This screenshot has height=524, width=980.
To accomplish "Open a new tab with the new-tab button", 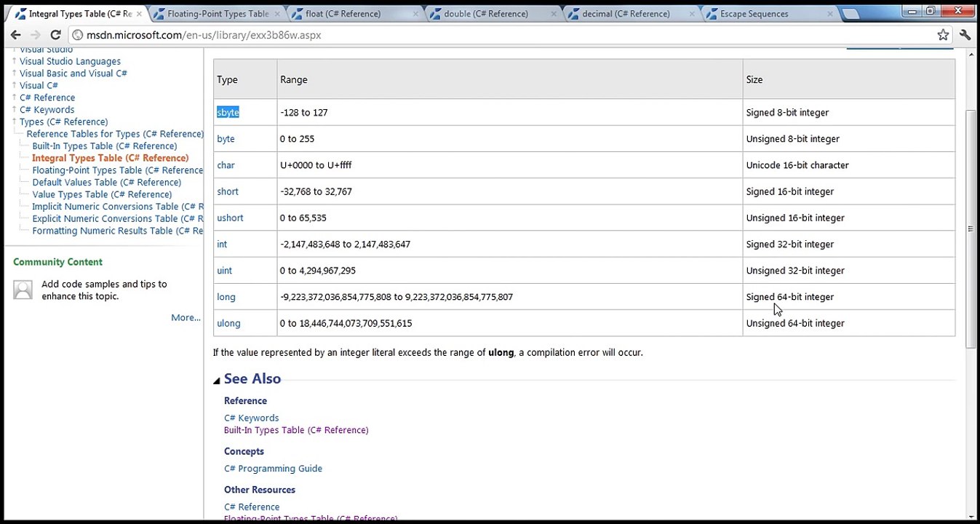I will click(849, 14).
